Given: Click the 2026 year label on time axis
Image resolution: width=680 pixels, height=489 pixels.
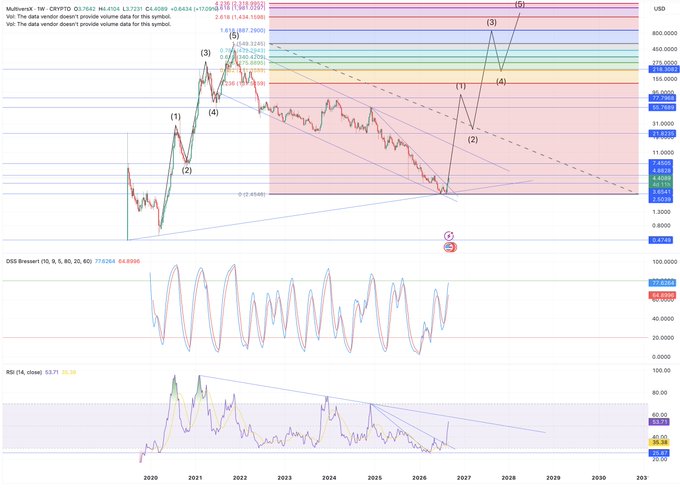Looking at the screenshot, I should [x=419, y=478].
